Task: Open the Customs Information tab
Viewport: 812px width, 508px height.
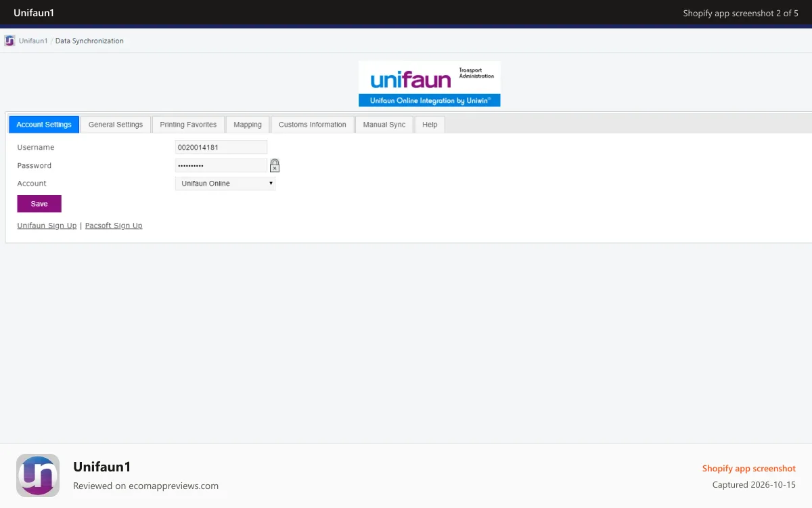Action: (x=313, y=125)
